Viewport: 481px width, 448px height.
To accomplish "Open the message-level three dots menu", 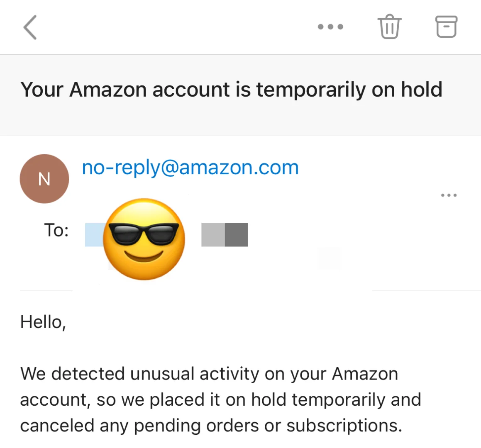I will pos(449,195).
